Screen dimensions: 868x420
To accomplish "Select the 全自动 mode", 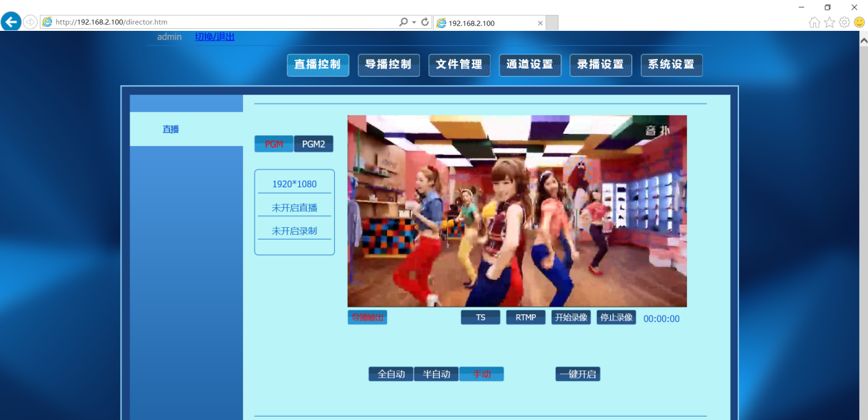I will pyautogui.click(x=391, y=374).
